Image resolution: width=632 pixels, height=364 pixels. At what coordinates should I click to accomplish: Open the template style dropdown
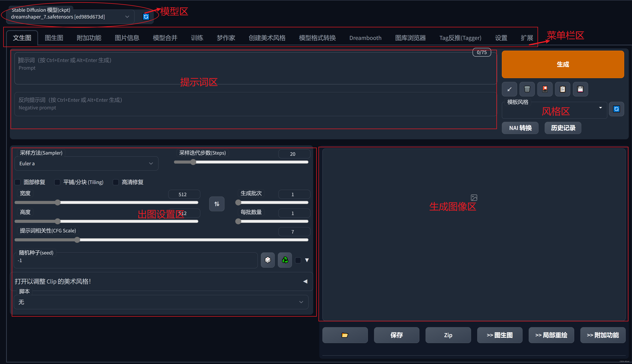click(x=555, y=110)
